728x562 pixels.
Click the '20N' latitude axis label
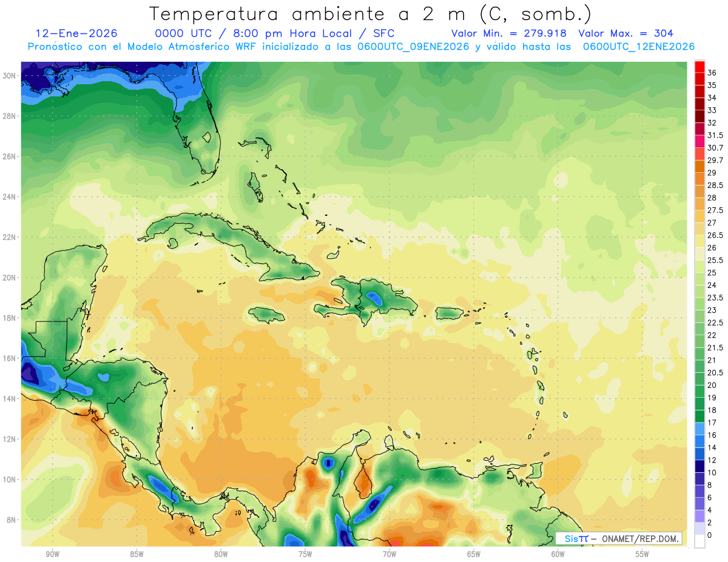coord(10,278)
